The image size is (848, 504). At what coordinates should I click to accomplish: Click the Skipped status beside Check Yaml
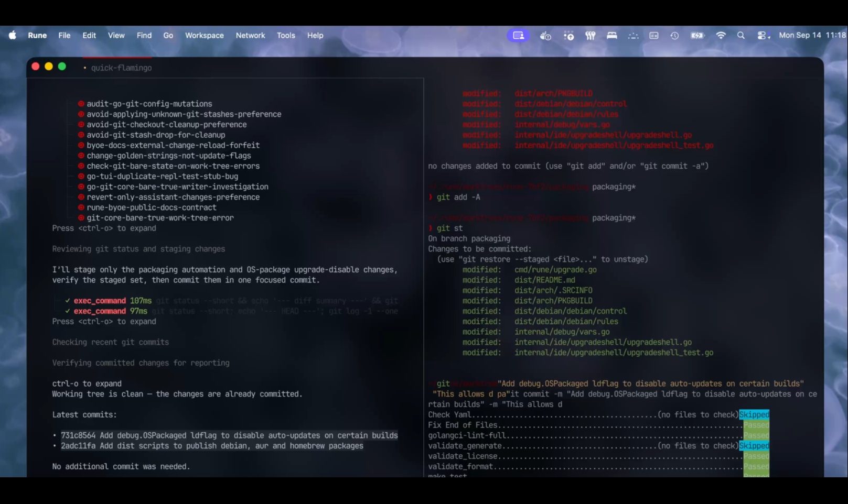point(754,414)
